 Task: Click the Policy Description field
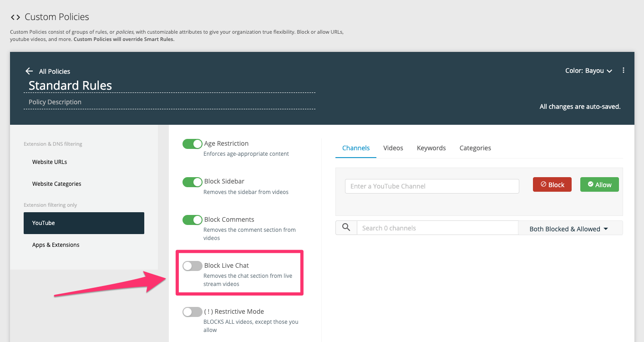coord(169,102)
